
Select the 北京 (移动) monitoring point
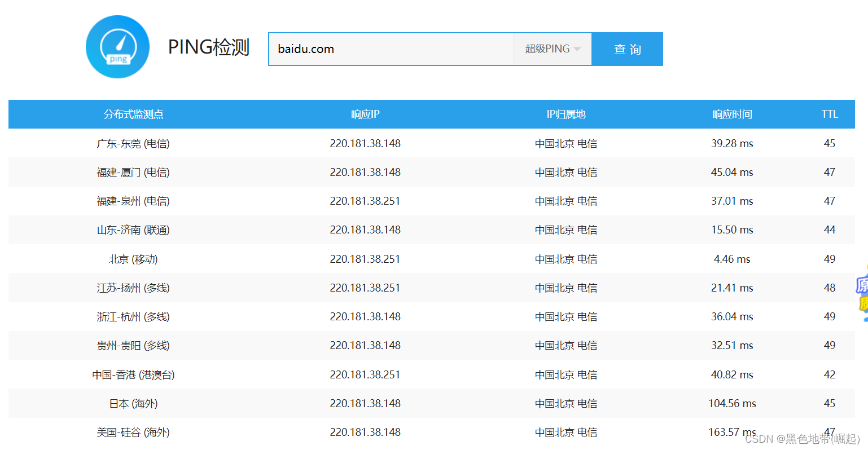coord(133,259)
